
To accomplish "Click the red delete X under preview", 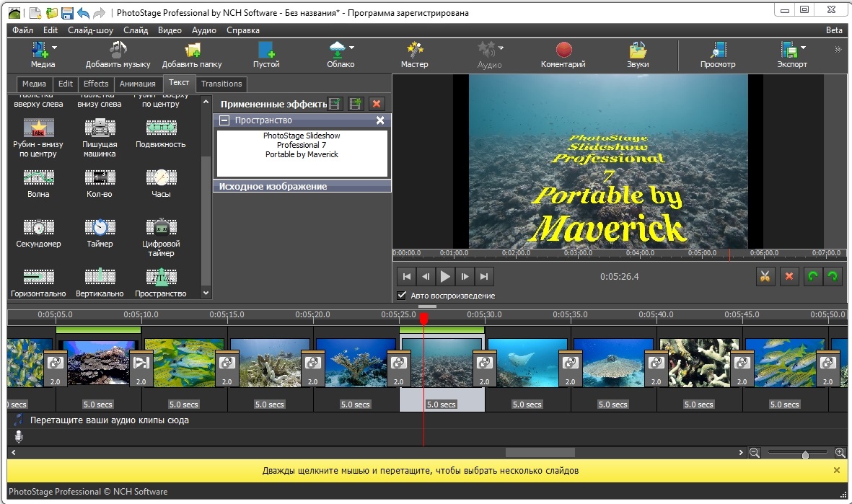I will click(x=789, y=276).
